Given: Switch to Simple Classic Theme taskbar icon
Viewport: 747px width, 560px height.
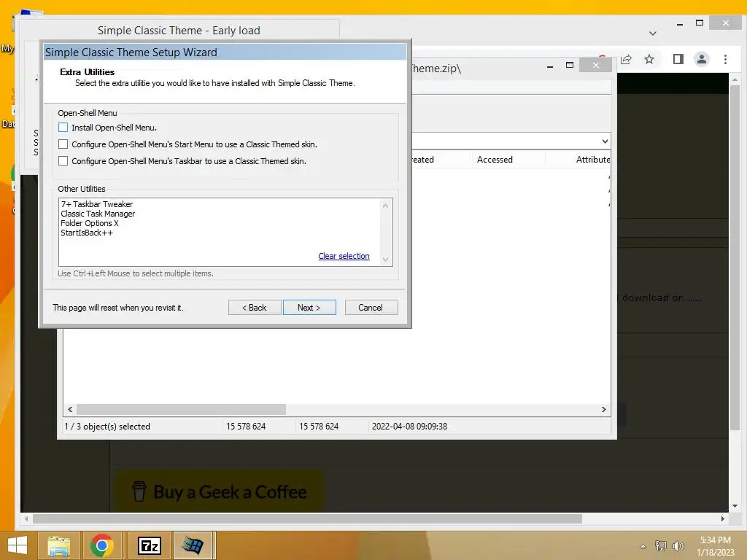Looking at the screenshot, I should tap(193, 545).
